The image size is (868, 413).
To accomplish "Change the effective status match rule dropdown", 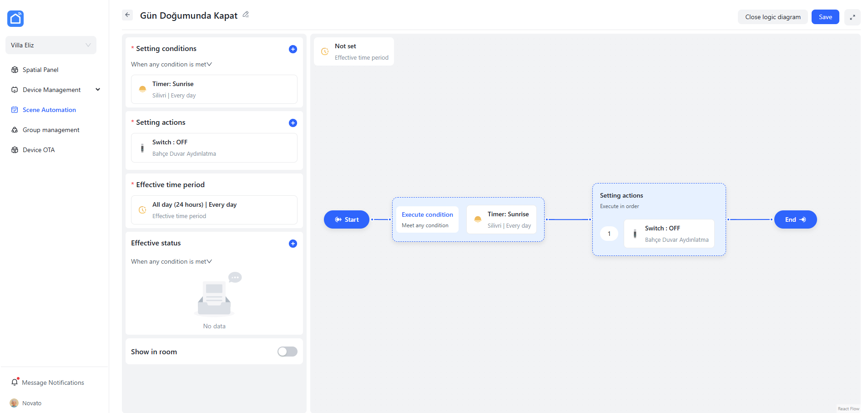I will 172,262.
